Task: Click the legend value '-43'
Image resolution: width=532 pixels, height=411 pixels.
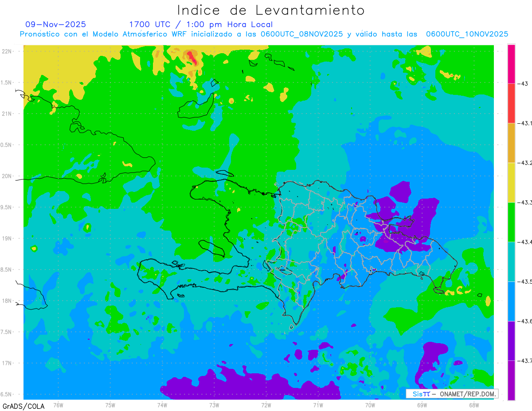Action: [522, 84]
